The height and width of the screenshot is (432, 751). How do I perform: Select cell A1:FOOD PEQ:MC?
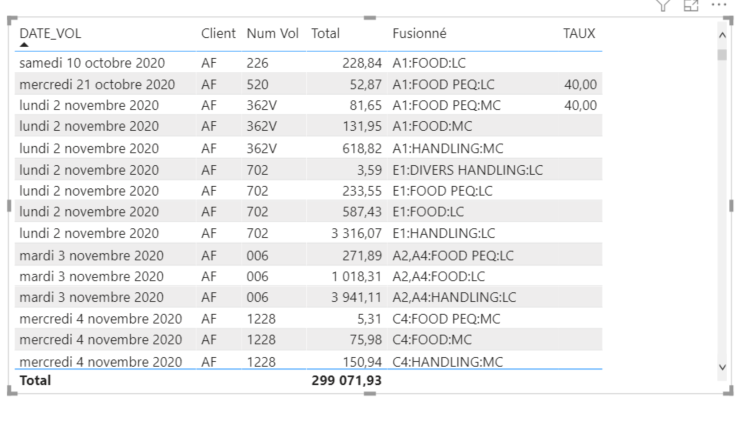(x=446, y=105)
